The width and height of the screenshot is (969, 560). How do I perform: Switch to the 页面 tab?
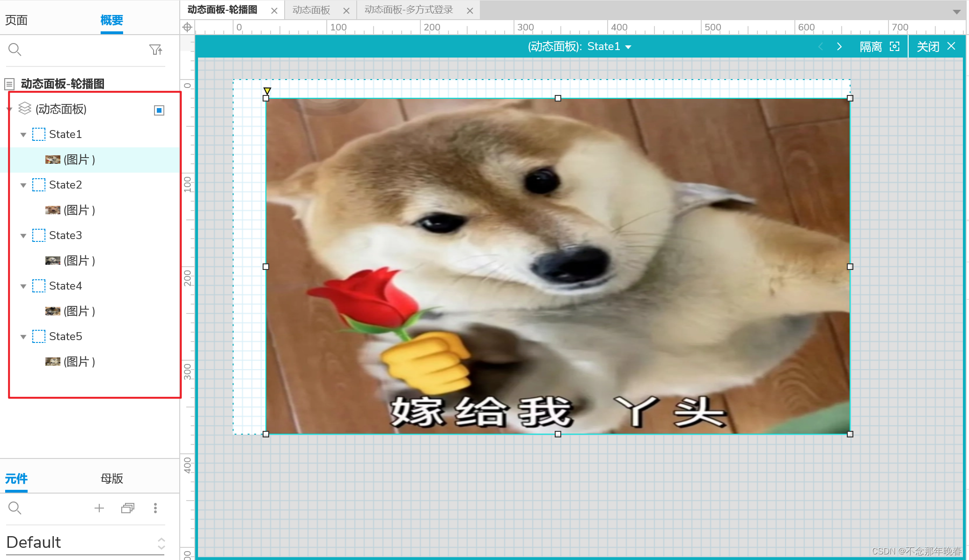point(16,20)
